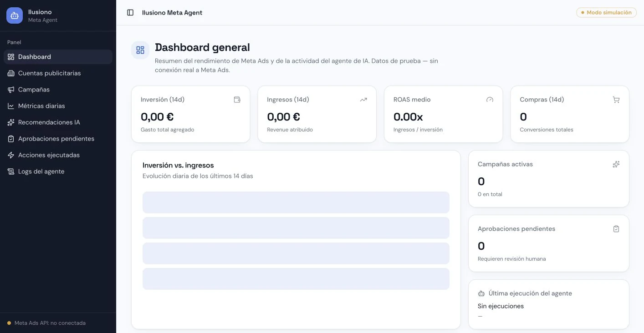644x333 pixels.
Task: Click the sparkle icon on Campañas activas card
Action: point(616,164)
